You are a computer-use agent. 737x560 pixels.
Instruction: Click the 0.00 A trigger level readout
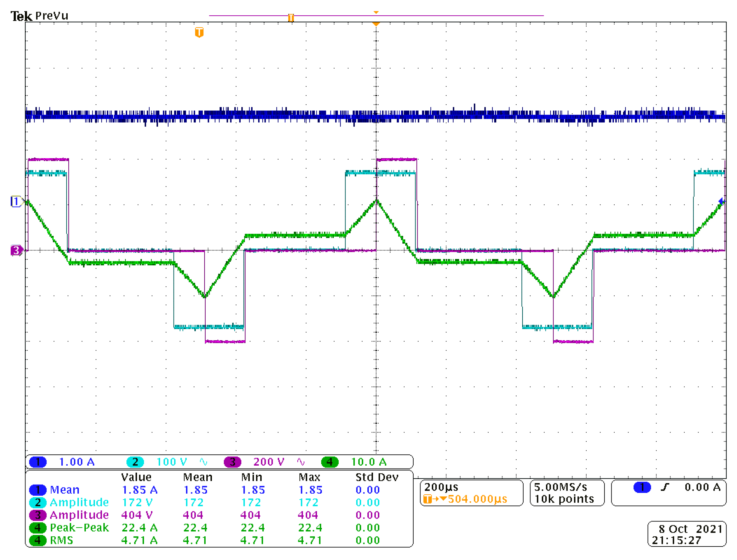click(x=702, y=487)
